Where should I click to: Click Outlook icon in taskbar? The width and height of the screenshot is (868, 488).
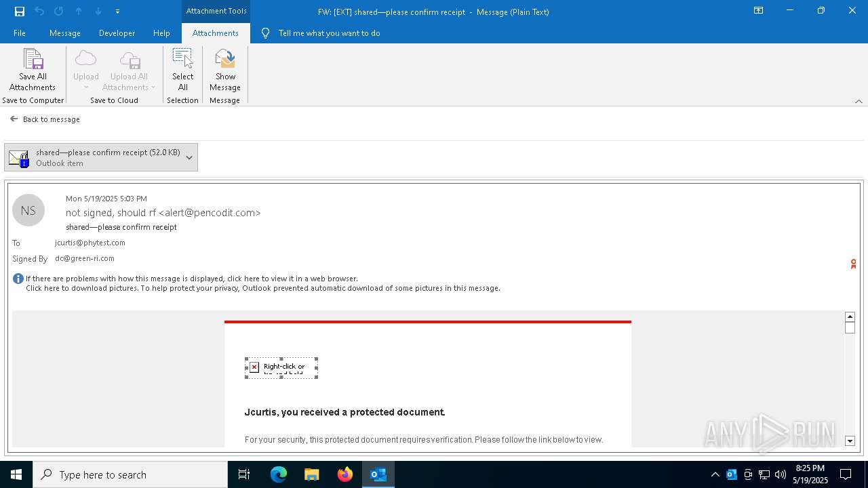click(x=378, y=474)
